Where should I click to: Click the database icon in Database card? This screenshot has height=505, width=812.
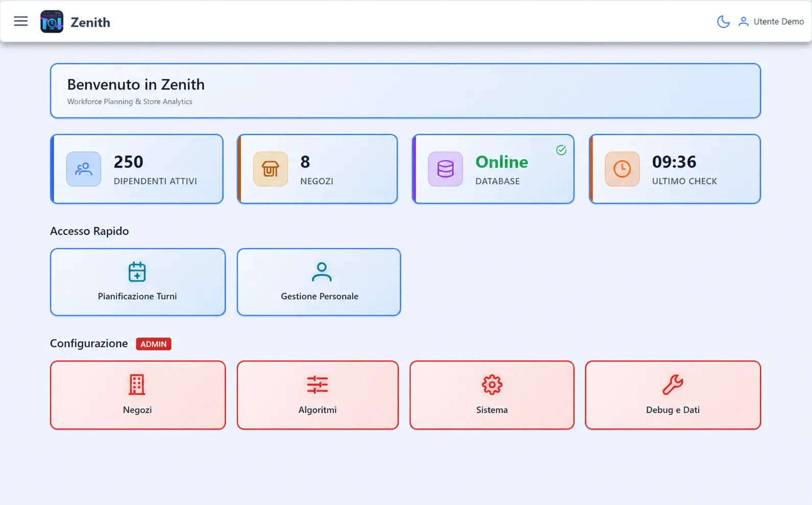(445, 169)
